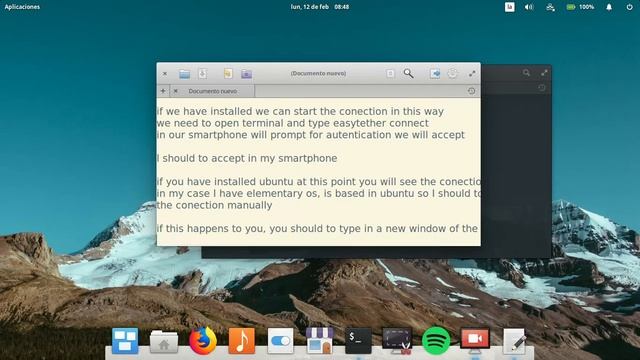Click the line 'I should to accept in my smartphone'
Image resolution: width=640 pixels, height=360 pixels.
point(247,158)
